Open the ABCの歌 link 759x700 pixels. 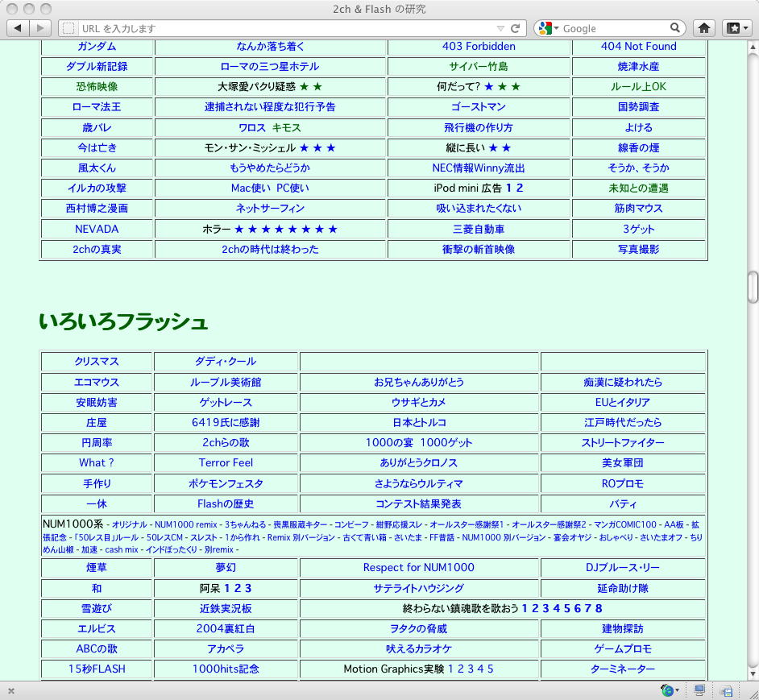tap(97, 649)
